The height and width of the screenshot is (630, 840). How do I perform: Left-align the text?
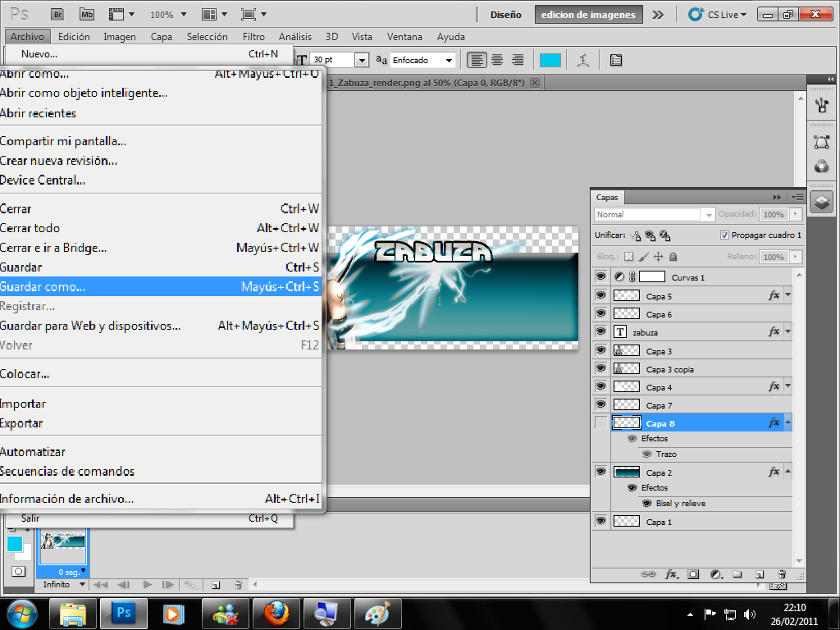(x=477, y=60)
